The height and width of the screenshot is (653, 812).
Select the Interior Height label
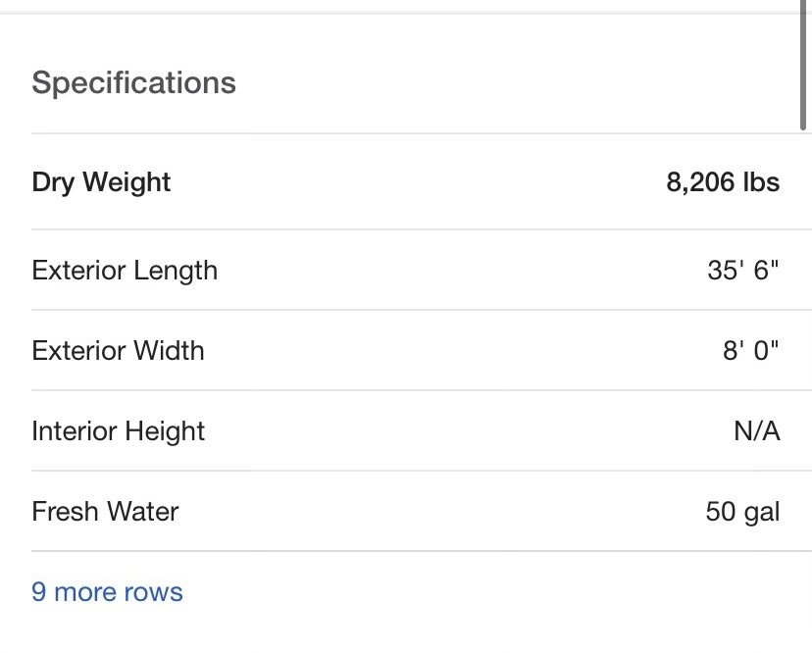point(118,431)
